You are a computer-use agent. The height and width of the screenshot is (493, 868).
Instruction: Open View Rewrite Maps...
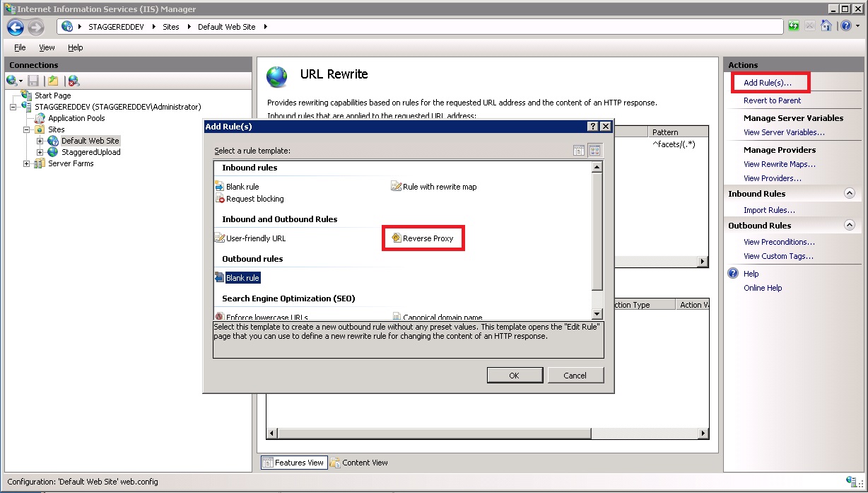click(780, 164)
